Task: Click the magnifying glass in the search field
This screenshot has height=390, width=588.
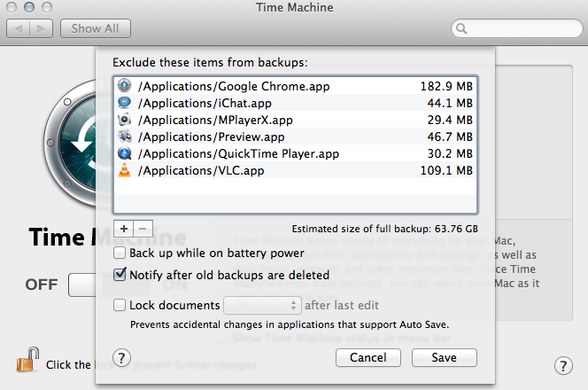Action: click(461, 28)
